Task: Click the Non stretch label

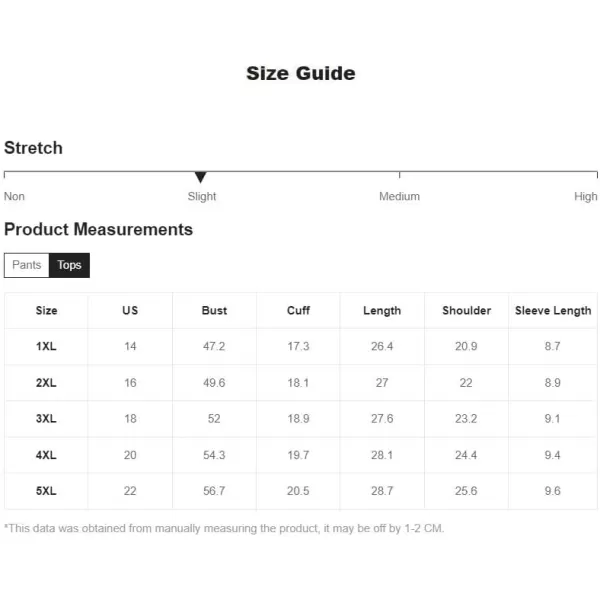Action: 14,196
